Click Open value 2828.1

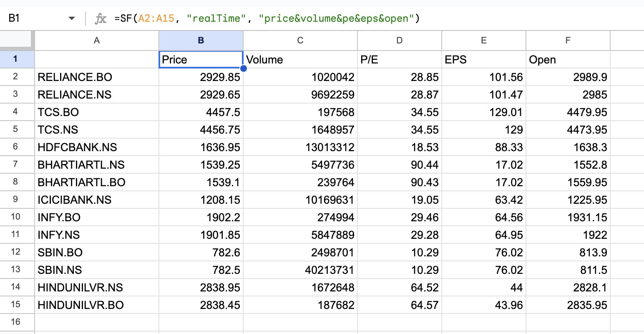[x=568, y=287]
